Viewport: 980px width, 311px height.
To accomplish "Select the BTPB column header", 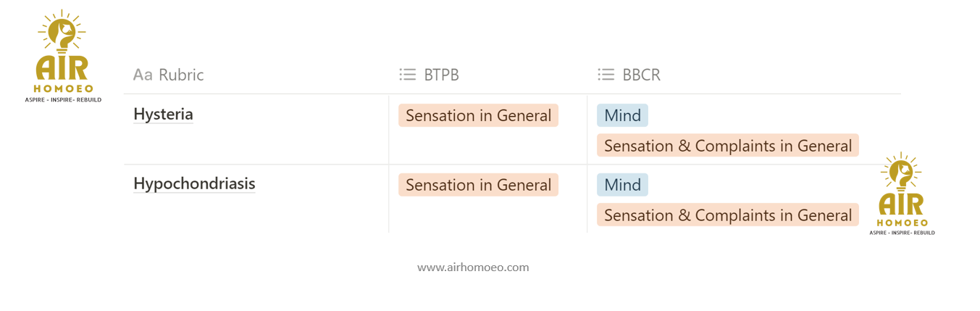I will (441, 75).
